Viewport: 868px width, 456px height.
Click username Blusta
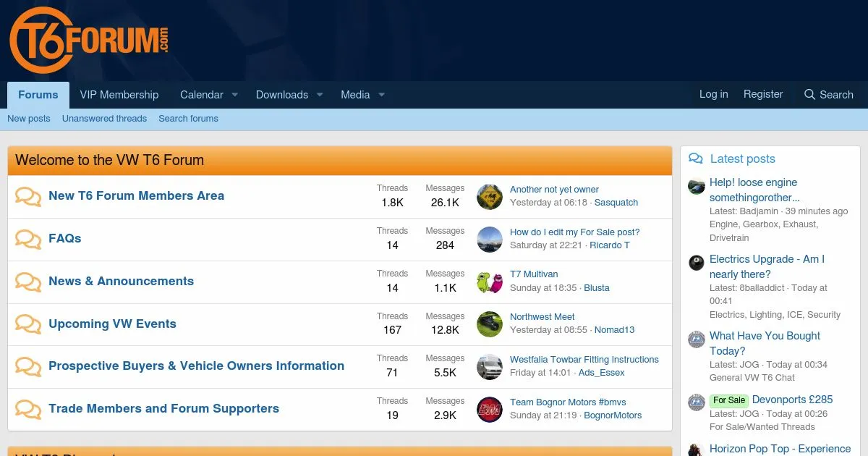click(597, 288)
